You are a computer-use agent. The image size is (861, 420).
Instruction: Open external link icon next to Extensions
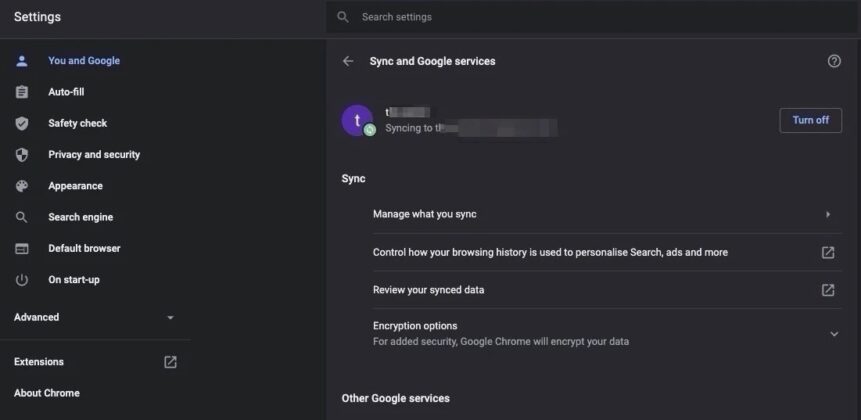pyautogui.click(x=170, y=362)
